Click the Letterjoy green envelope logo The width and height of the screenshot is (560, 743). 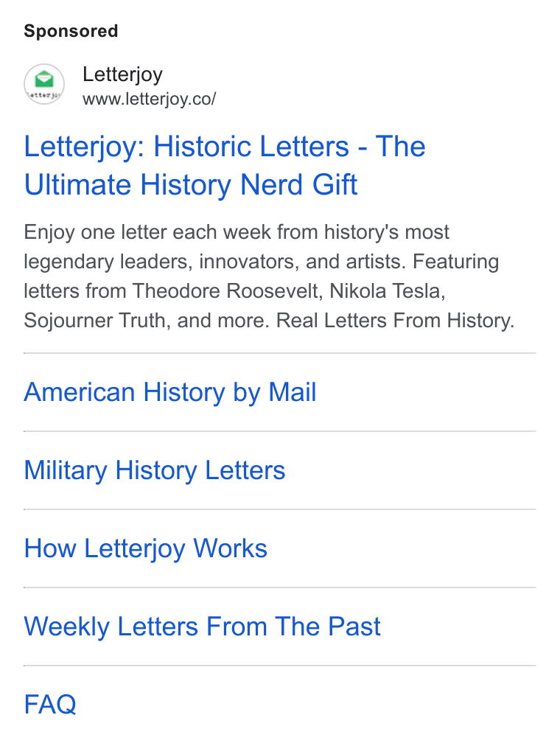[44, 84]
